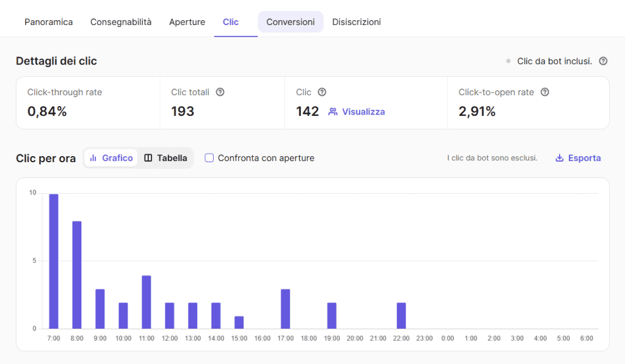625x364 pixels.
Task: Click the Click-through rate label
Action: tap(65, 92)
